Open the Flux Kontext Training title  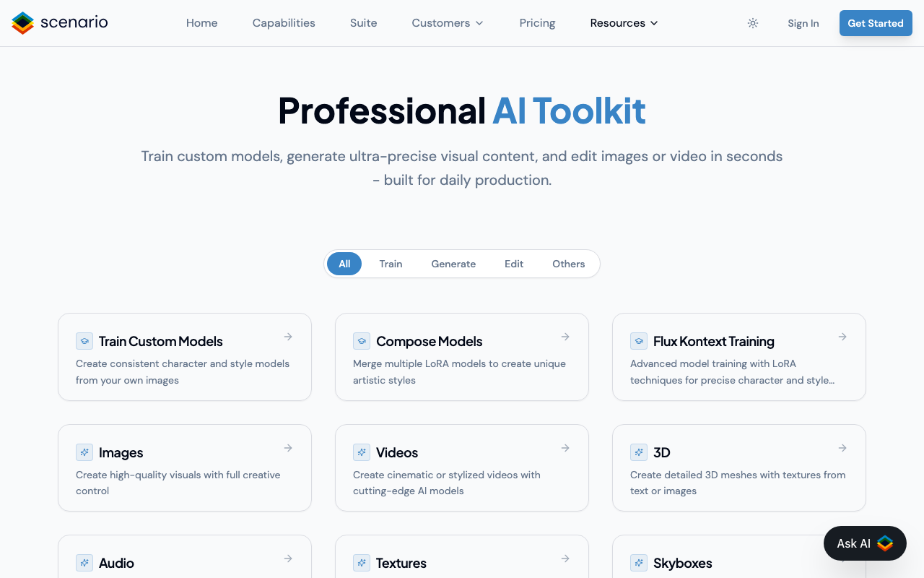[714, 341]
